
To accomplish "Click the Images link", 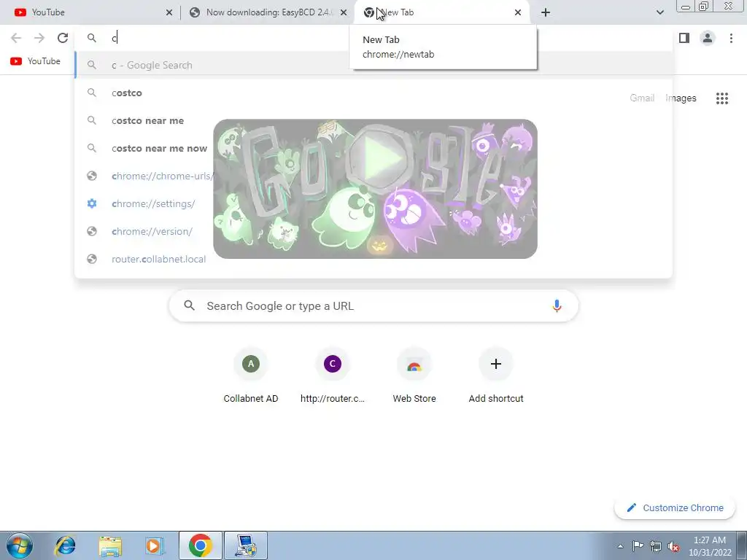I will click(x=681, y=98).
